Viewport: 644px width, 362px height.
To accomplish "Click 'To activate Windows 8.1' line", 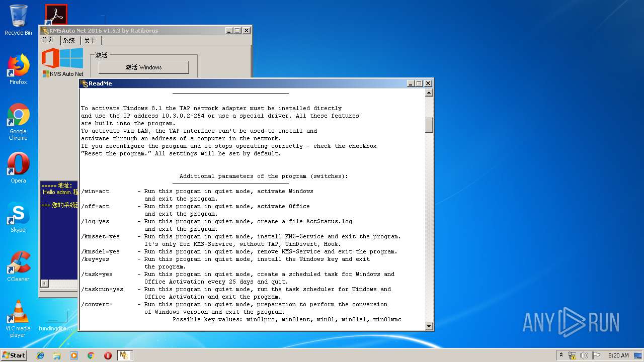I will click(x=211, y=108).
